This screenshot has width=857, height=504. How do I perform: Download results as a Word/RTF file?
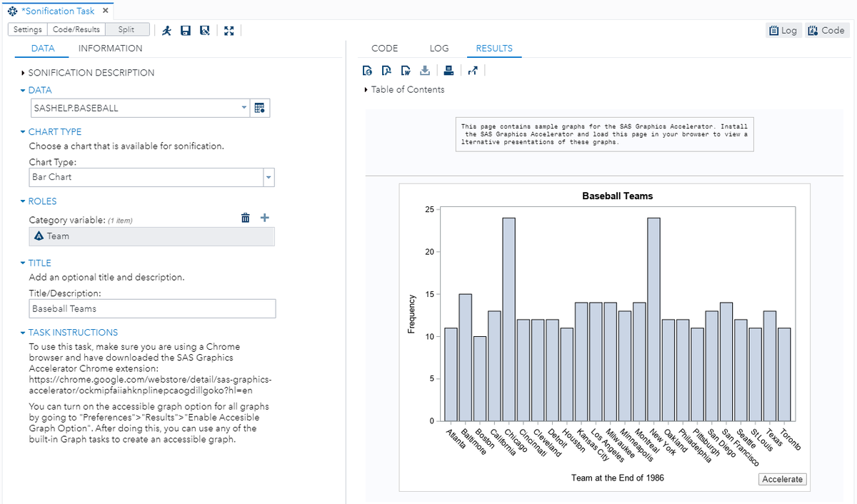406,70
